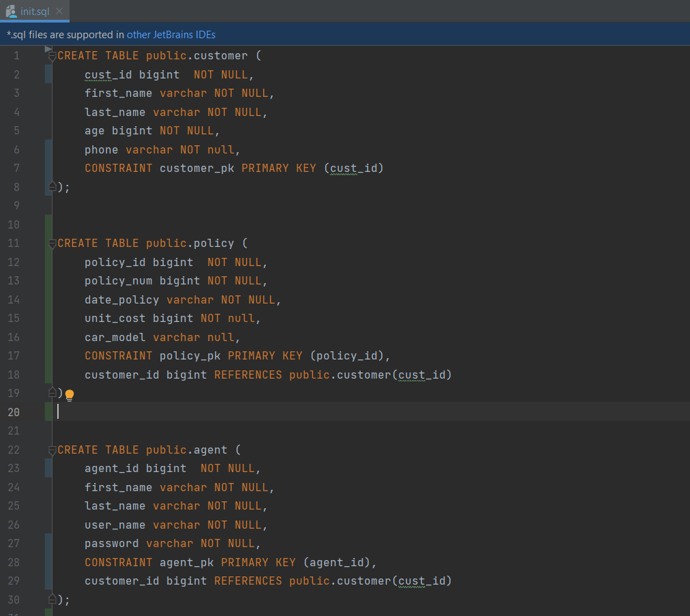This screenshot has height=616, width=690.
Task: Collapse fold marker at customer table end
Action: [52, 187]
